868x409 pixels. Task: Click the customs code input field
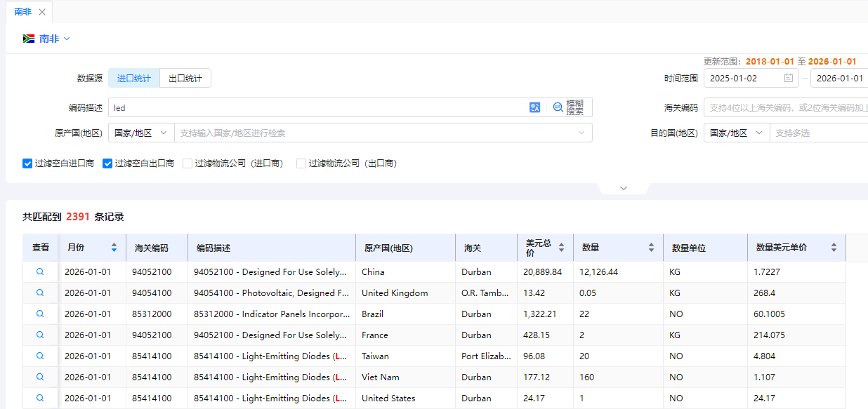click(787, 107)
